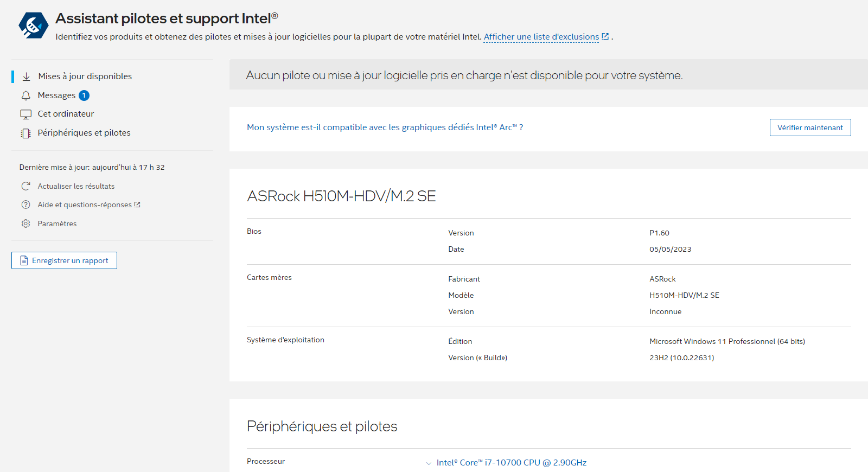Click the motherboard model value H510M-HDV/M.2 SE
Viewport: 868px width, 472px height.
click(684, 295)
